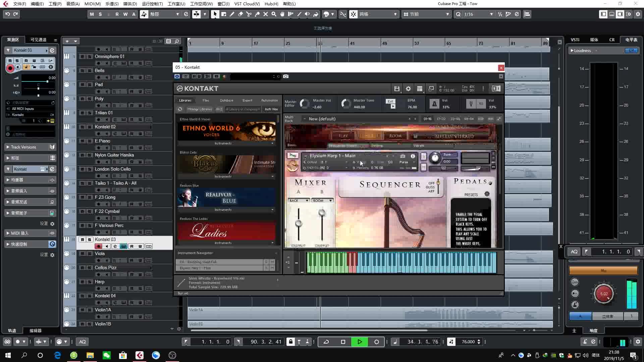Click Manage Libraries button
The image size is (644, 362).
pos(200,109)
